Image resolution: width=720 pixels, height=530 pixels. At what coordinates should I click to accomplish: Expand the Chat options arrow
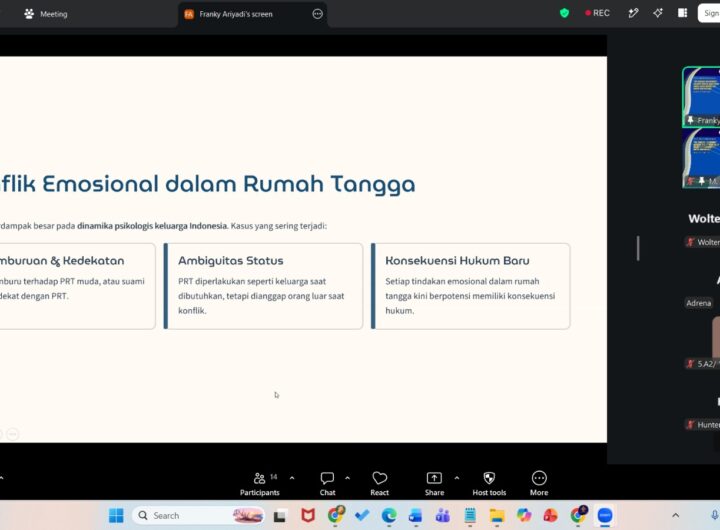tap(348, 478)
